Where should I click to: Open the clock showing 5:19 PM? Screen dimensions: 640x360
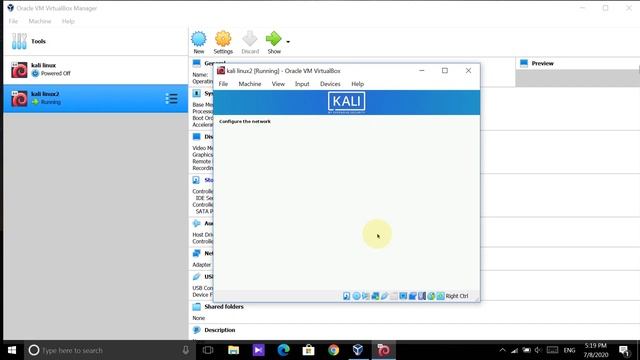pyautogui.click(x=596, y=350)
